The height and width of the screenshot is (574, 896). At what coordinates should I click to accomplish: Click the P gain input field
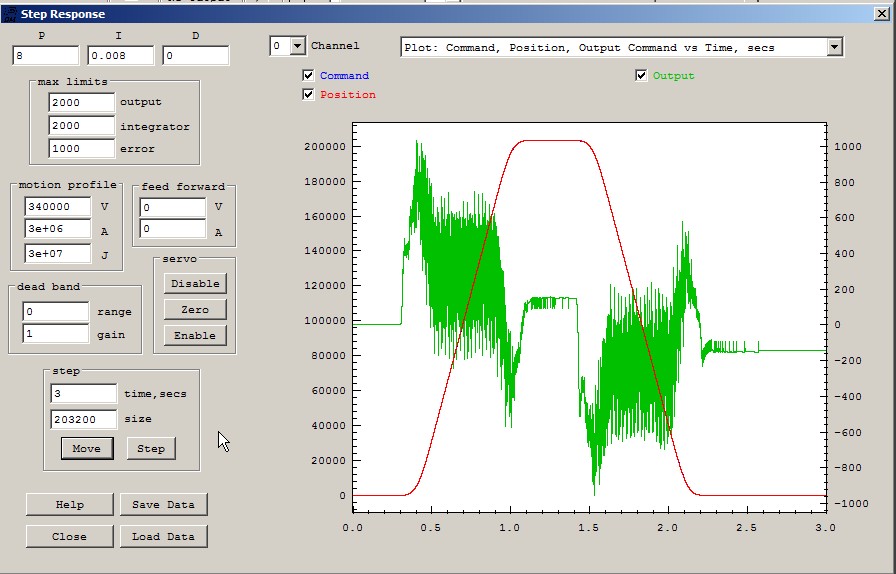click(x=45, y=56)
